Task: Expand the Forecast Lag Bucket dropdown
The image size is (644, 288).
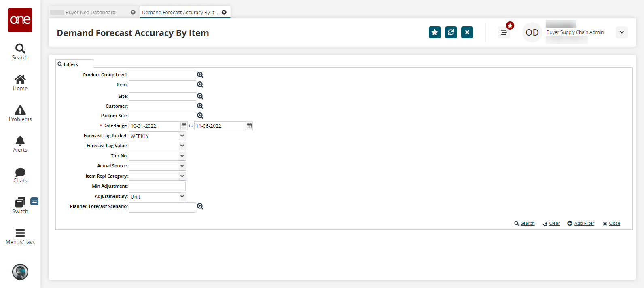Action: (x=182, y=136)
